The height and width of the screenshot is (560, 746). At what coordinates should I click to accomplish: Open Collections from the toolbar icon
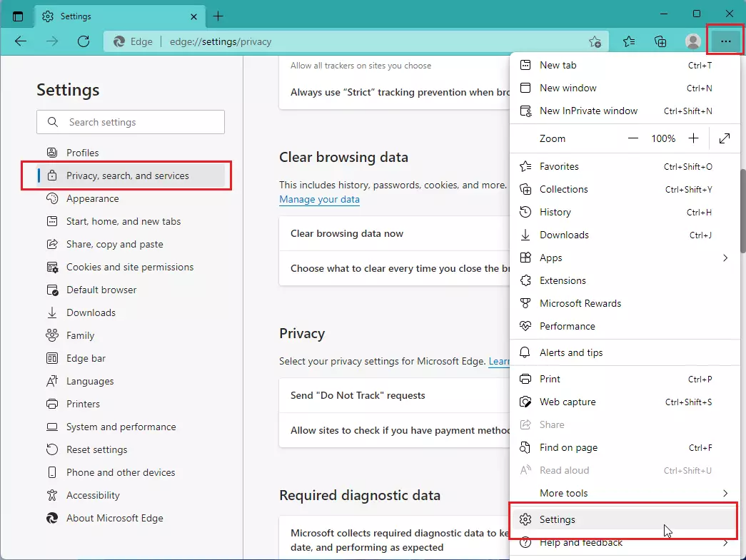point(660,41)
